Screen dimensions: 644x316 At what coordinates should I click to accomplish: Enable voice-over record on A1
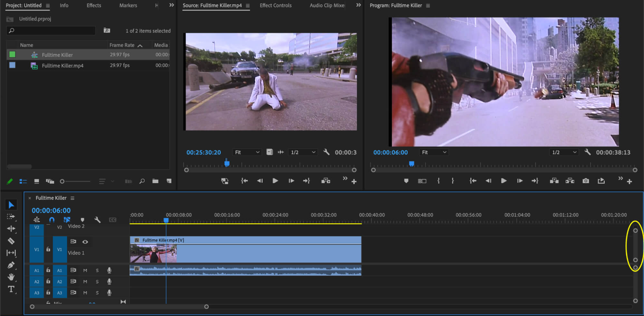(x=109, y=270)
